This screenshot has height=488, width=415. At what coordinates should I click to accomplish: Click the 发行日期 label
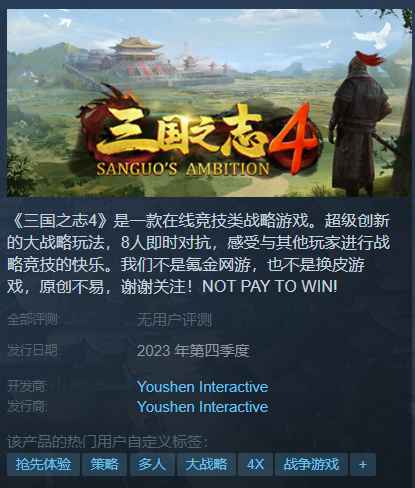33,351
